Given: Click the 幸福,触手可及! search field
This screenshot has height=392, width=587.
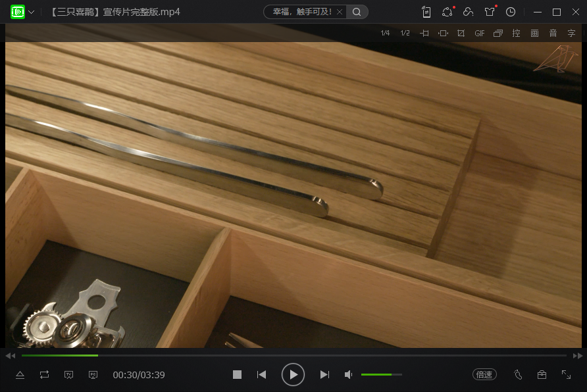Looking at the screenshot, I should click(x=302, y=12).
